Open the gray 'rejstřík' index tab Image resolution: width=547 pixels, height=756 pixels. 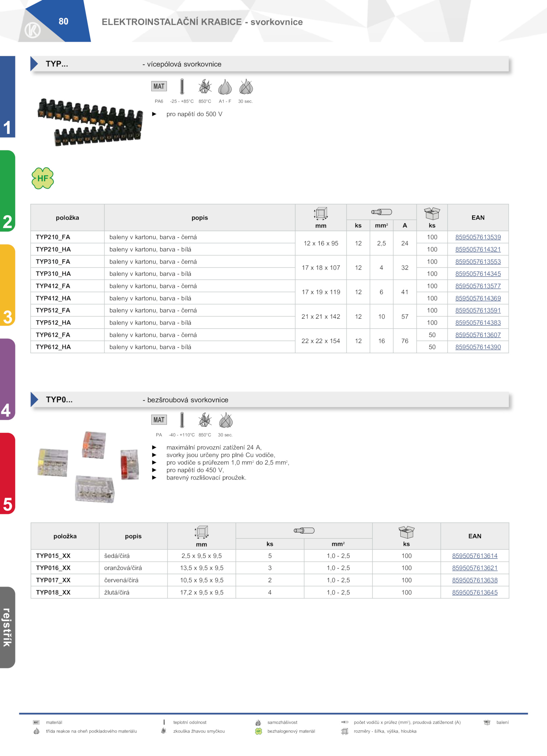click(8, 627)
